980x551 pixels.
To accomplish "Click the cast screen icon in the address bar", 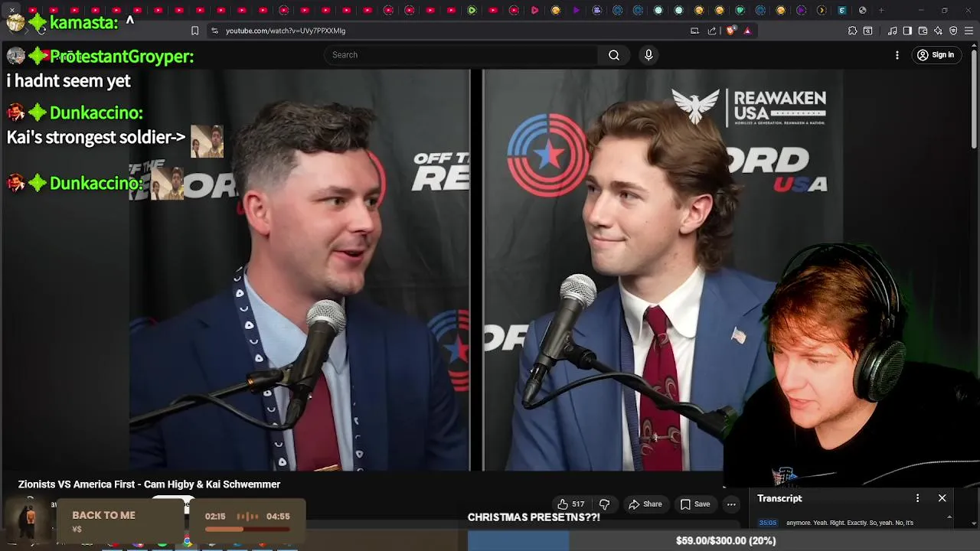I will click(694, 31).
